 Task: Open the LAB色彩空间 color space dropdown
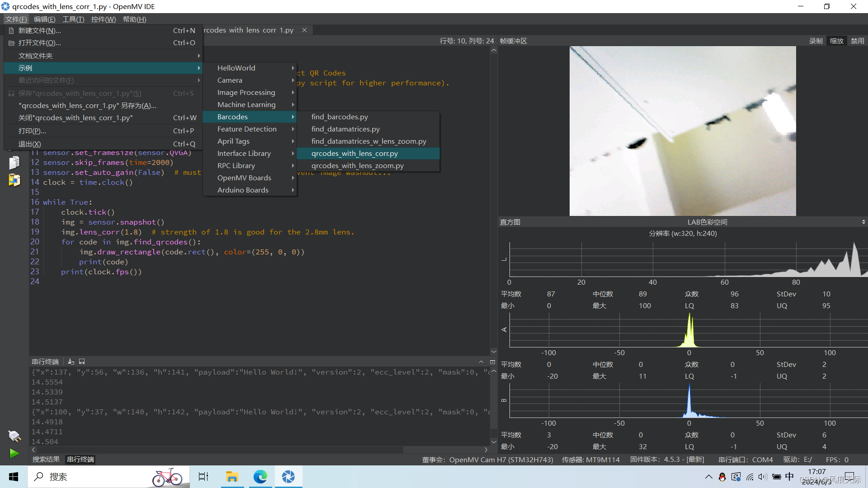[x=707, y=222]
